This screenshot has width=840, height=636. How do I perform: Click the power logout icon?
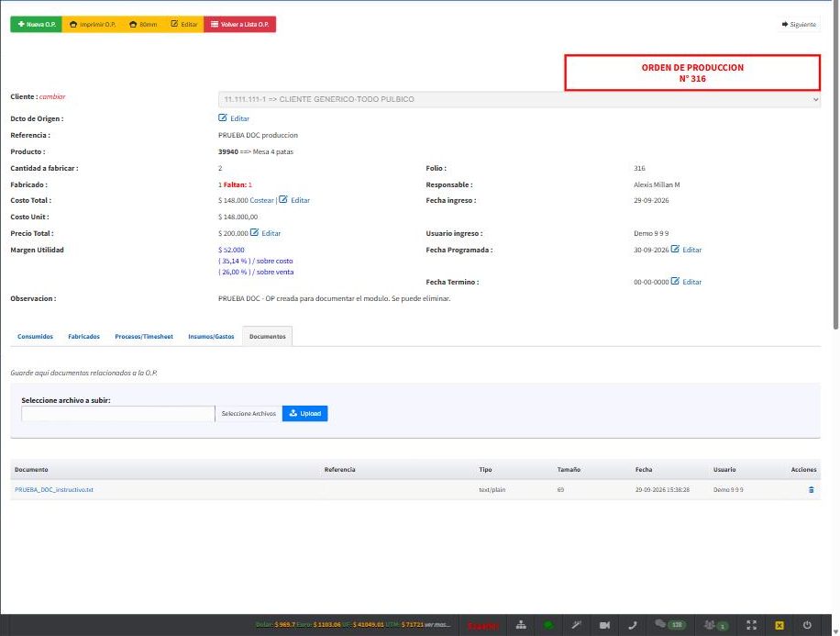(807, 625)
